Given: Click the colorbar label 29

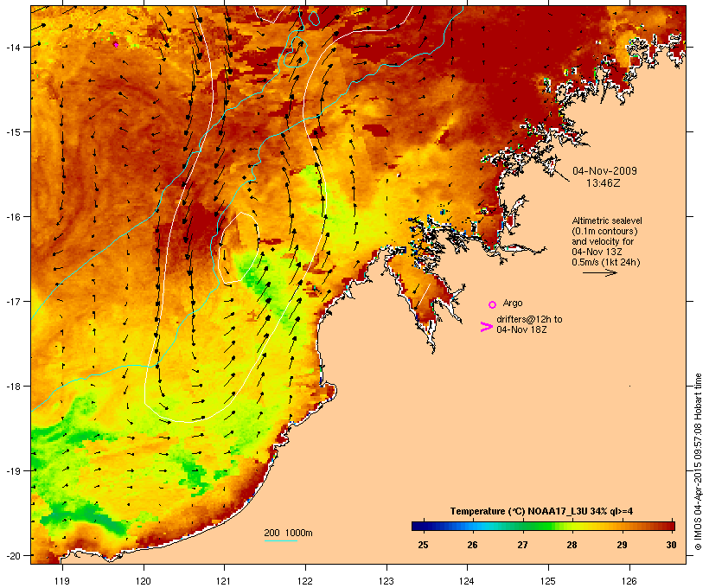Looking at the screenshot, I should click(622, 545).
